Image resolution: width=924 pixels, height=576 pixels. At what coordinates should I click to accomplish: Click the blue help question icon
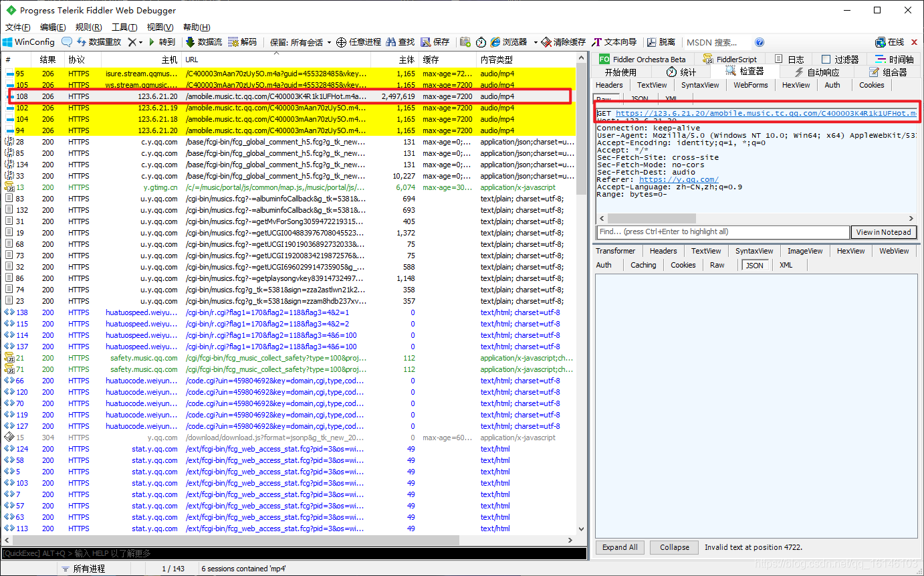coord(760,42)
